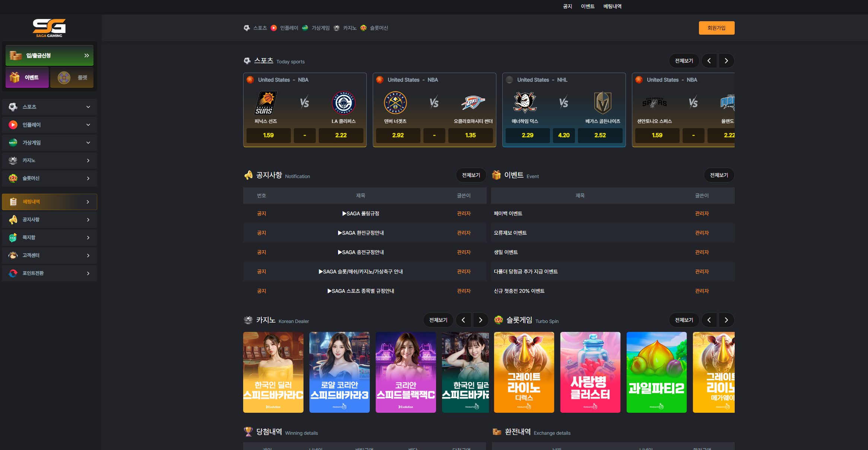Viewport: 868px width, 450px height.
Task: Open the ▶SAGA 롤링규정 notice
Action: tap(360, 213)
